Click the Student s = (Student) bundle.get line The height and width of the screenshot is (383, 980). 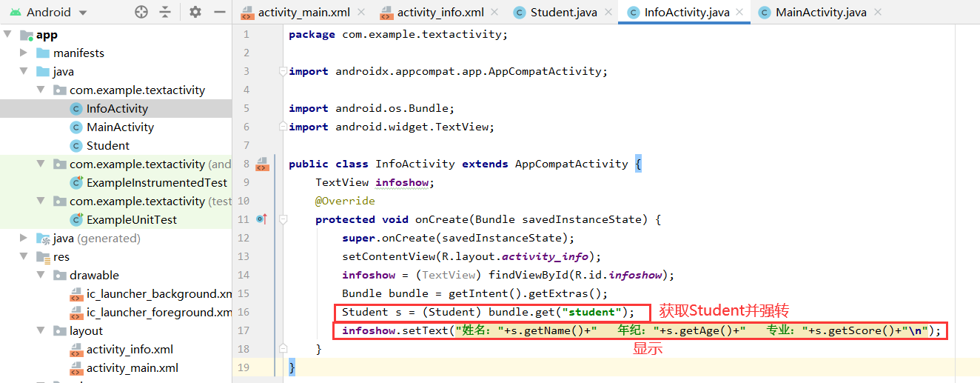coord(489,312)
